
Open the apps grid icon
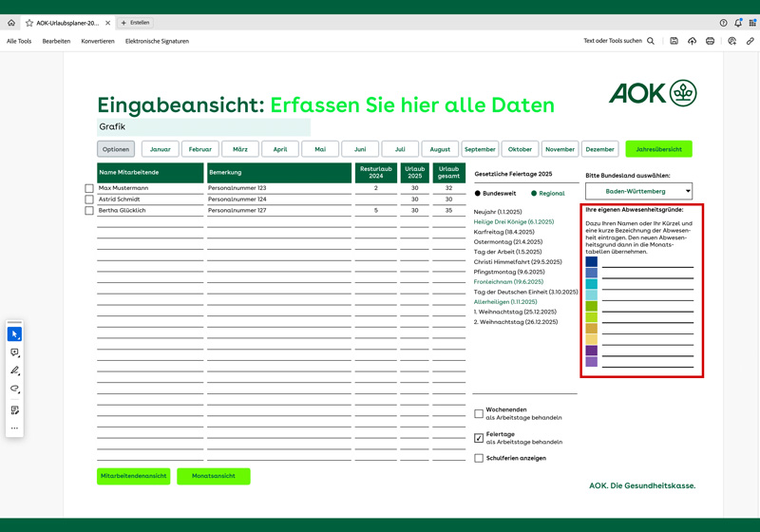[x=752, y=23]
